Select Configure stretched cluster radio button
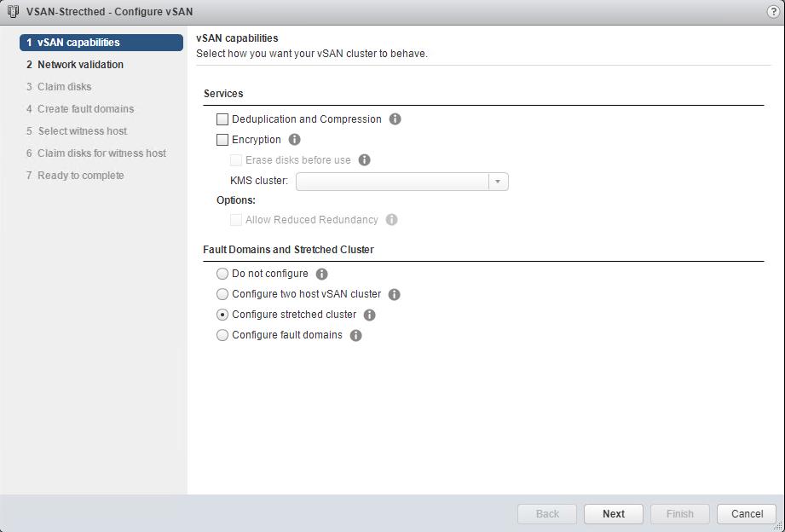The width and height of the screenshot is (785, 532). (x=222, y=315)
